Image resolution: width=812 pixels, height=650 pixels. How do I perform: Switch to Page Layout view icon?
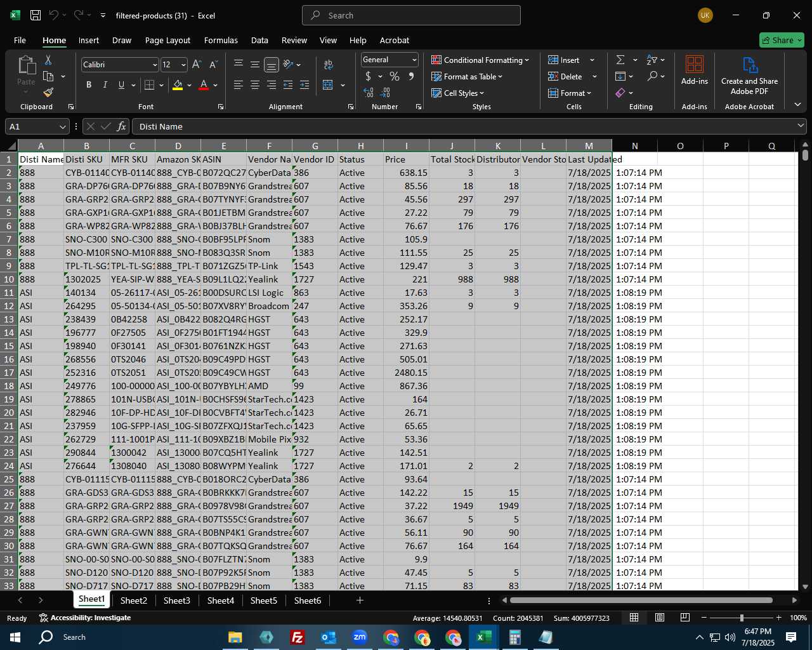pos(660,618)
